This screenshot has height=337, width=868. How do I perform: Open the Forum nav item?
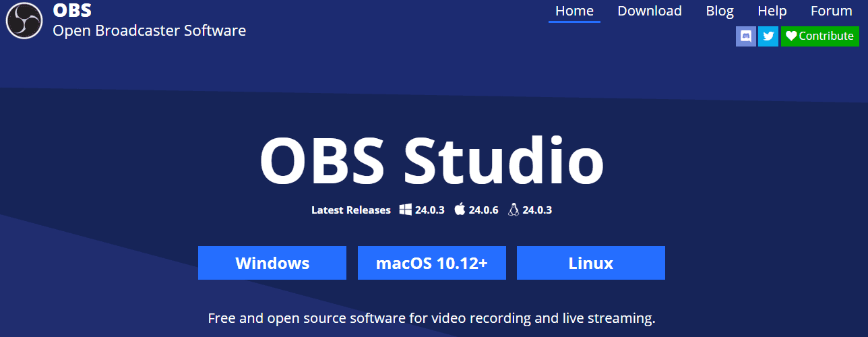pyautogui.click(x=832, y=11)
